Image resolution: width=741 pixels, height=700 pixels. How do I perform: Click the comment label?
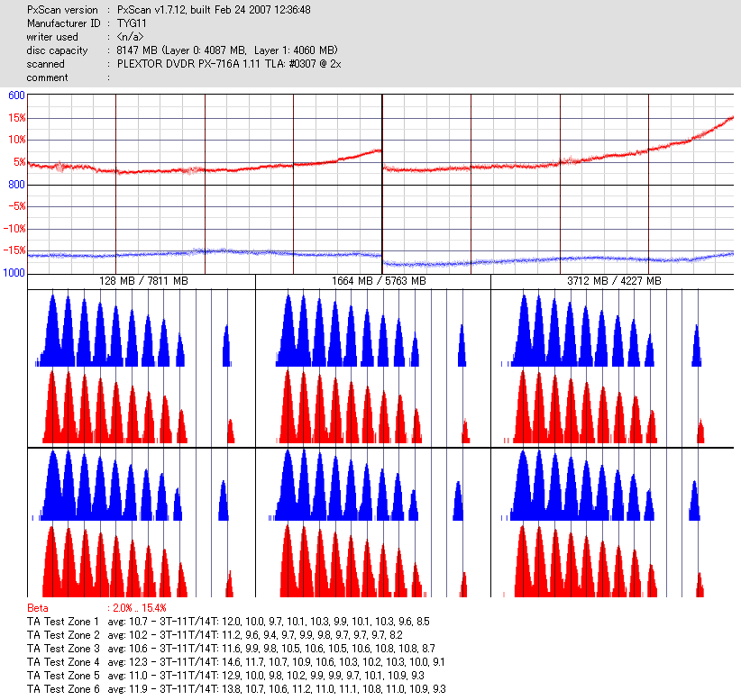[x=47, y=77]
